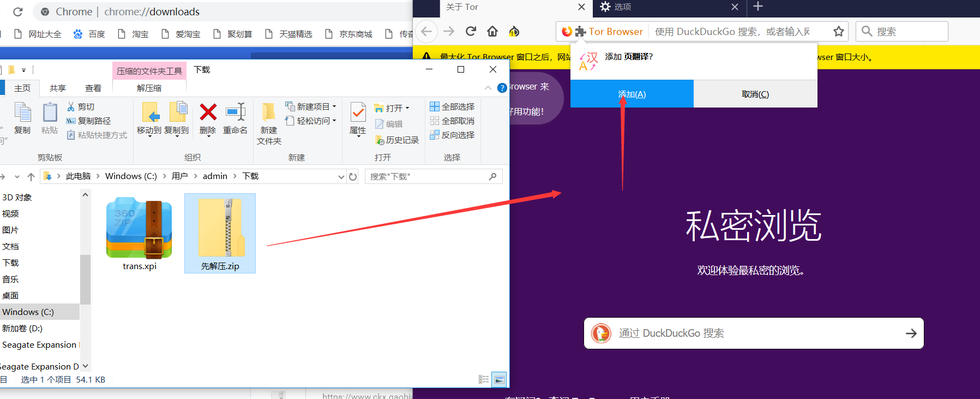Viewport: 980px width, 399px height.
Task: Reload the Chrome downloads page
Action: (17, 11)
